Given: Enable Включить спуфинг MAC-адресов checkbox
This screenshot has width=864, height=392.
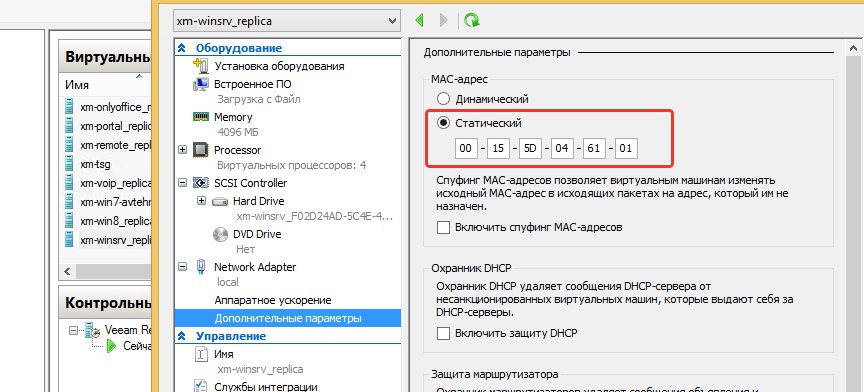Looking at the screenshot, I should [x=443, y=227].
